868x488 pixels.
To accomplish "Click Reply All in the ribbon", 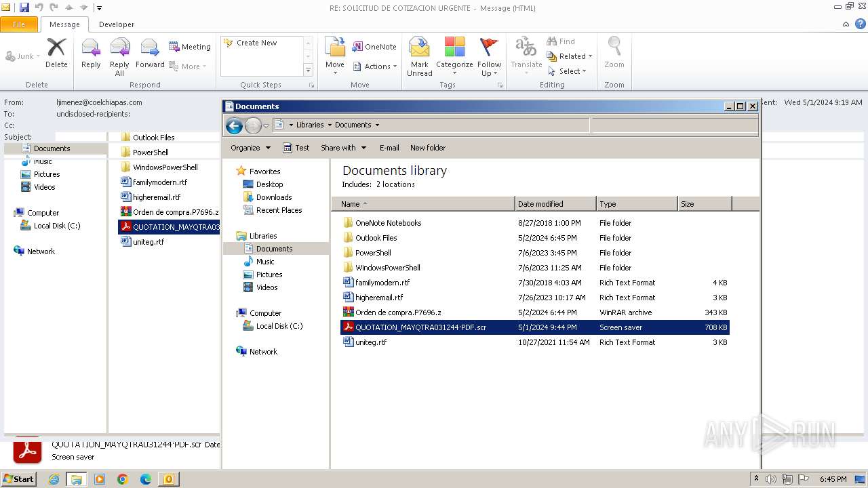I will click(119, 57).
